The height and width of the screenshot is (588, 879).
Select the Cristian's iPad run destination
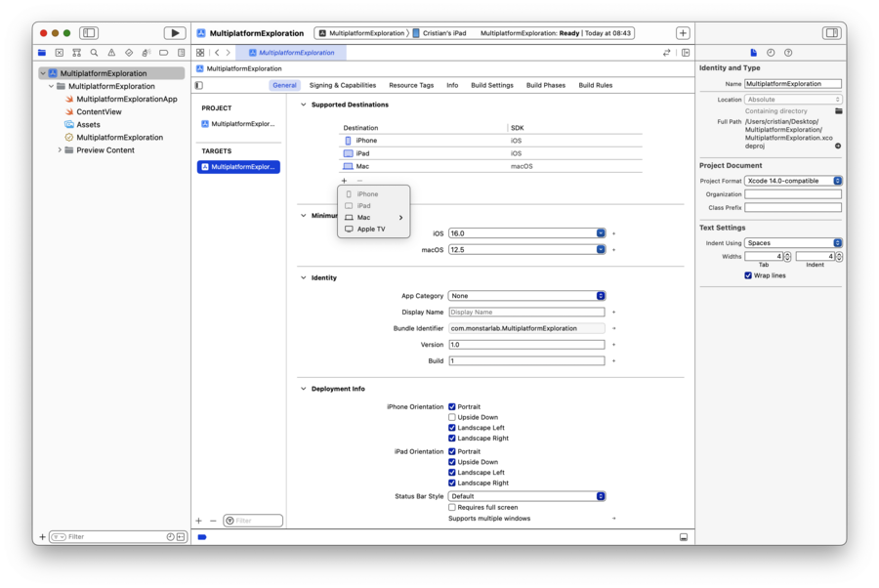pyautogui.click(x=439, y=33)
